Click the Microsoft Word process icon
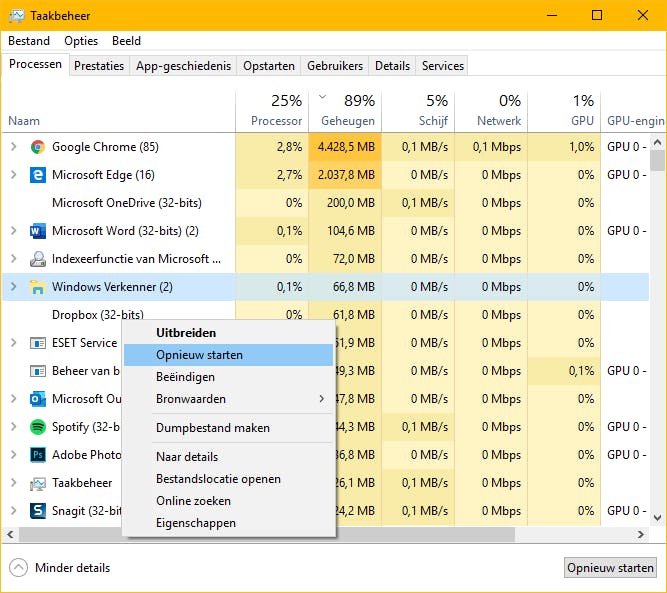Viewport: 667px width, 593px height. click(38, 231)
